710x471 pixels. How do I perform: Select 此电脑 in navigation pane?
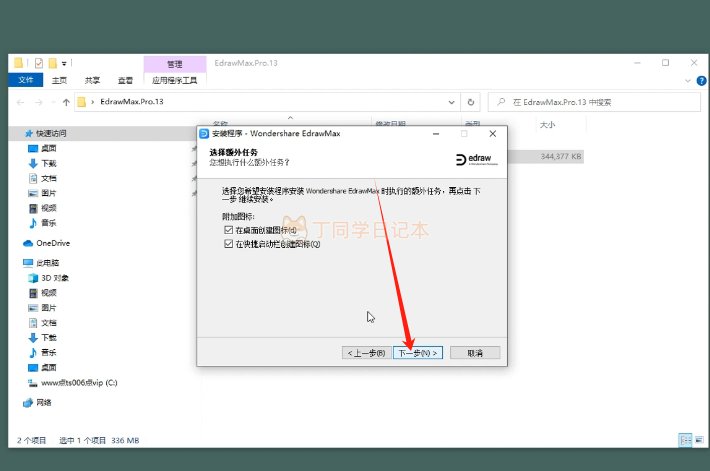pos(48,263)
